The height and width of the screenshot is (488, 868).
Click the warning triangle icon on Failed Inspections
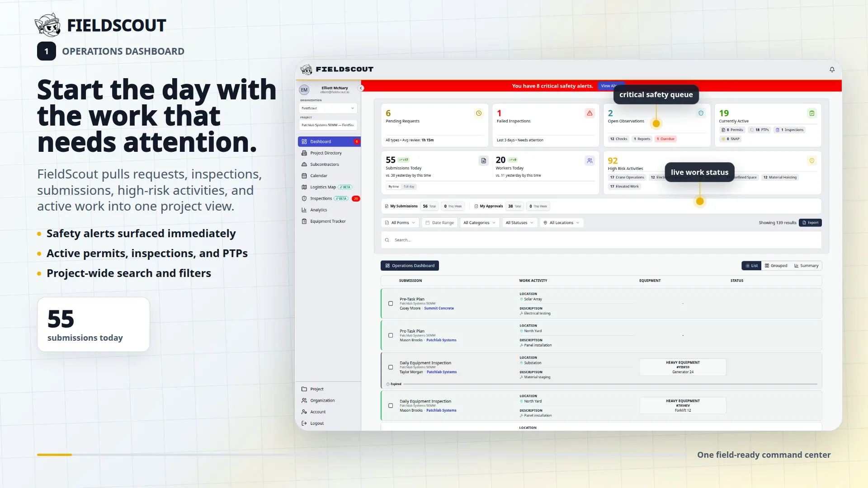pos(590,113)
